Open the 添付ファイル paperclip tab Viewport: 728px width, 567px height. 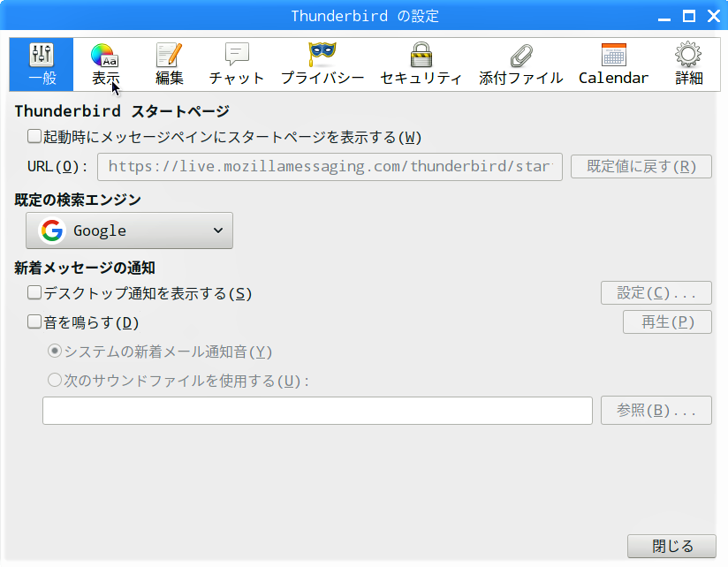[x=521, y=64]
